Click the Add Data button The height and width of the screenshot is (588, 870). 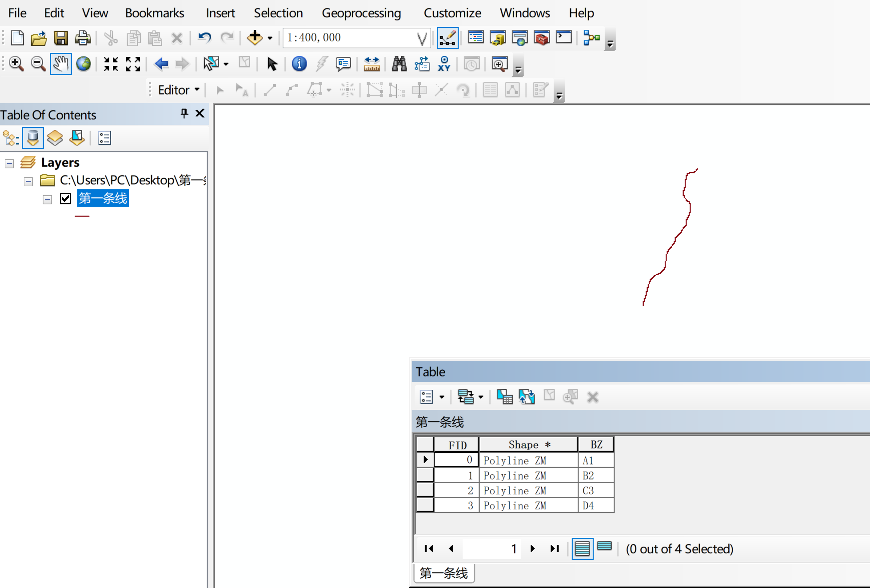coord(255,38)
